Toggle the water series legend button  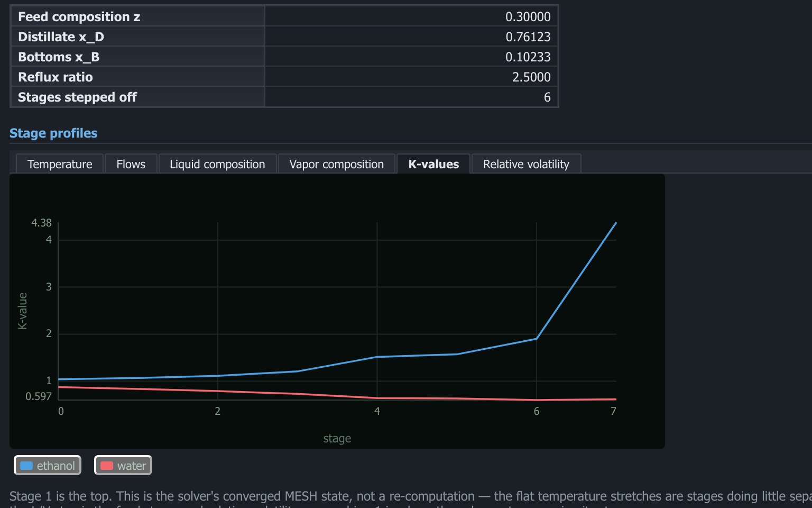point(123,466)
